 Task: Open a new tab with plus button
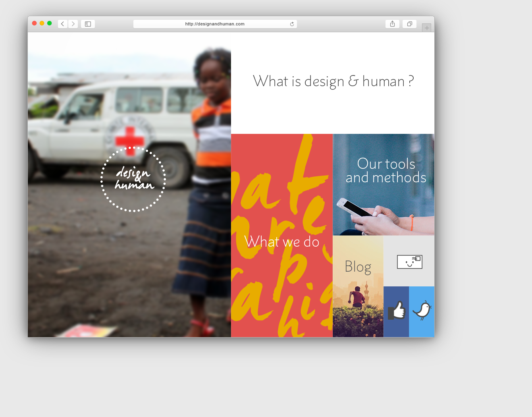427,28
